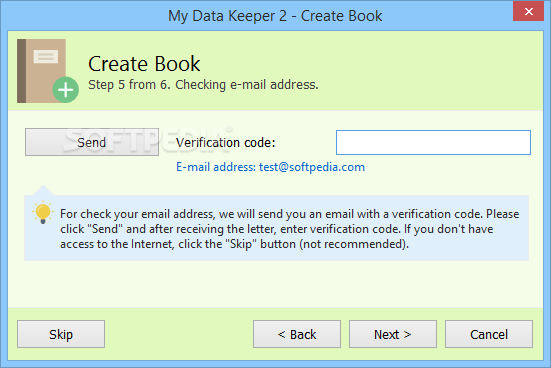
Task: Click the light bulb hint icon
Action: click(43, 212)
